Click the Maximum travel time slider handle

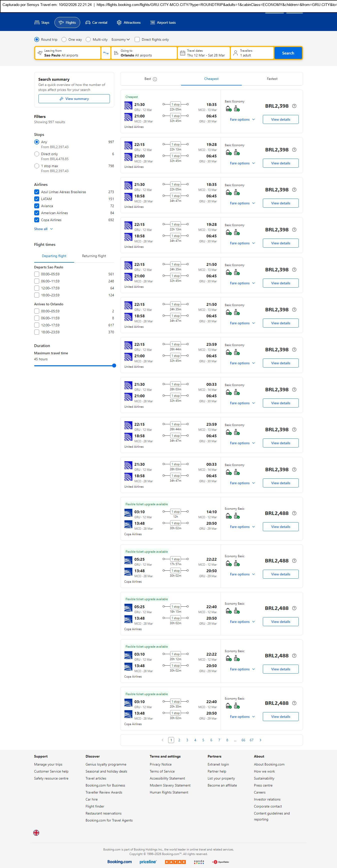tap(114, 366)
